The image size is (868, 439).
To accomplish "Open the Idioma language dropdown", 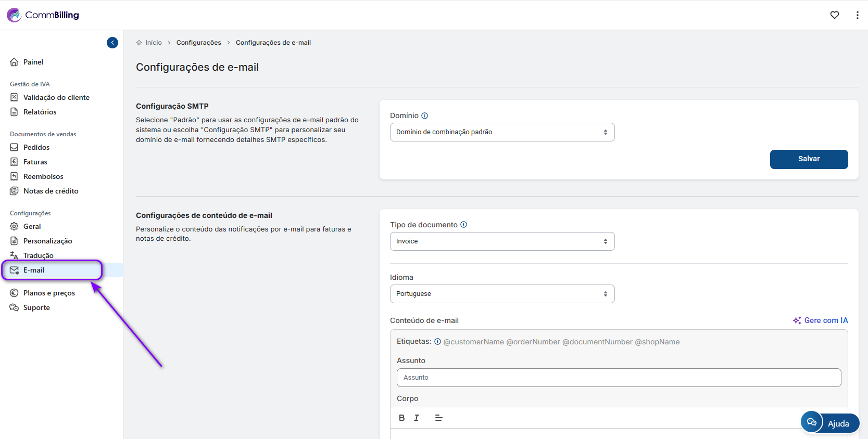I will point(502,294).
